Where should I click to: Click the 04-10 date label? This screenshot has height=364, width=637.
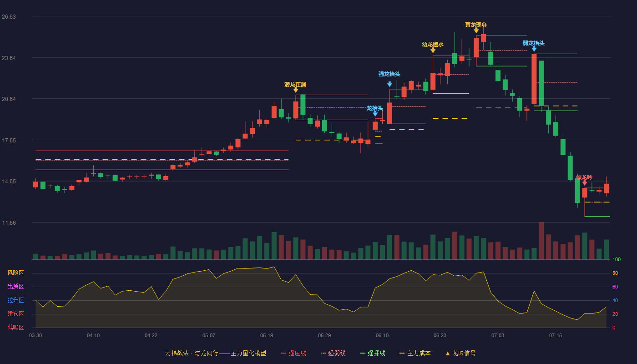[x=93, y=335]
